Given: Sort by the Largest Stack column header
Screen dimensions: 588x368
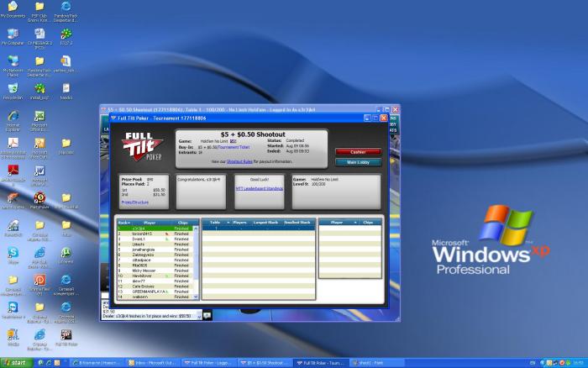Looking at the screenshot, I should pyautogui.click(x=265, y=223).
